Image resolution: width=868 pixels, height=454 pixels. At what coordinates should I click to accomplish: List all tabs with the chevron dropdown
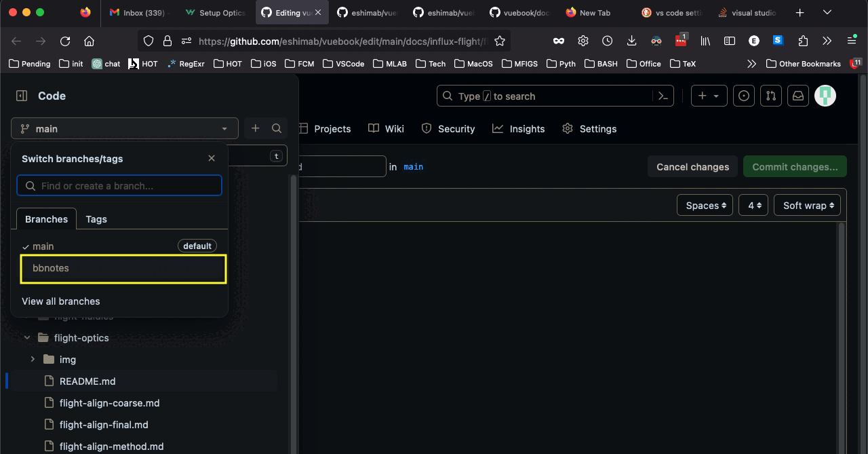pyautogui.click(x=827, y=12)
